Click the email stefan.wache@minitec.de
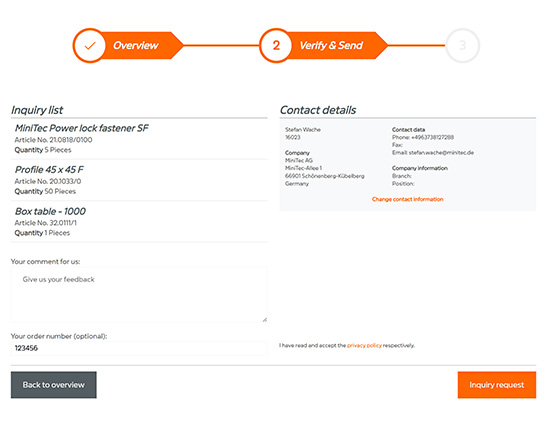This screenshot has width=545, height=425. tap(441, 153)
